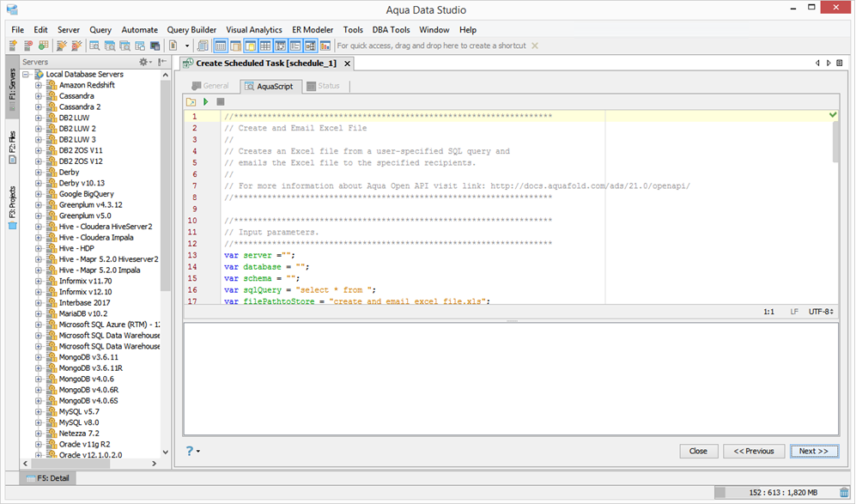Open the DBA Tools menu
This screenshot has width=856, height=504.
coord(391,29)
